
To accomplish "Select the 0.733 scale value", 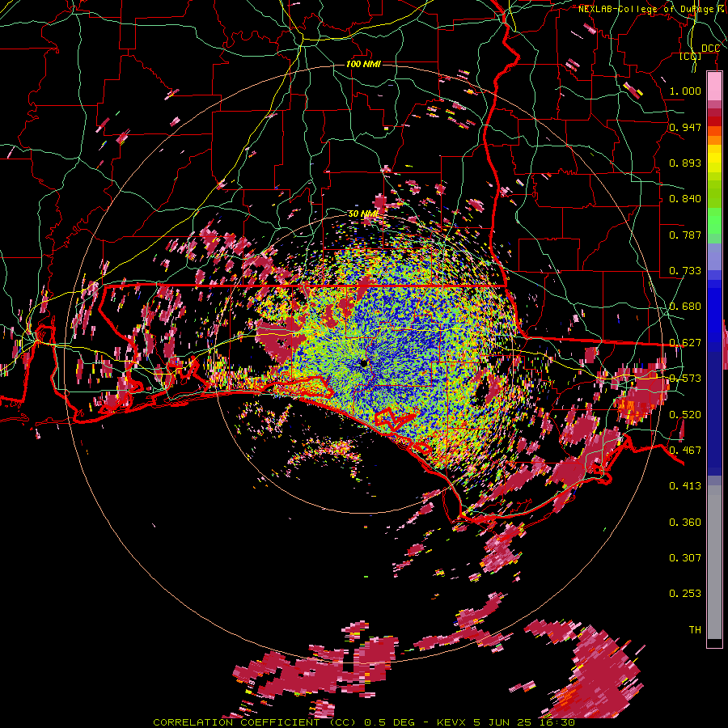I will [685, 271].
